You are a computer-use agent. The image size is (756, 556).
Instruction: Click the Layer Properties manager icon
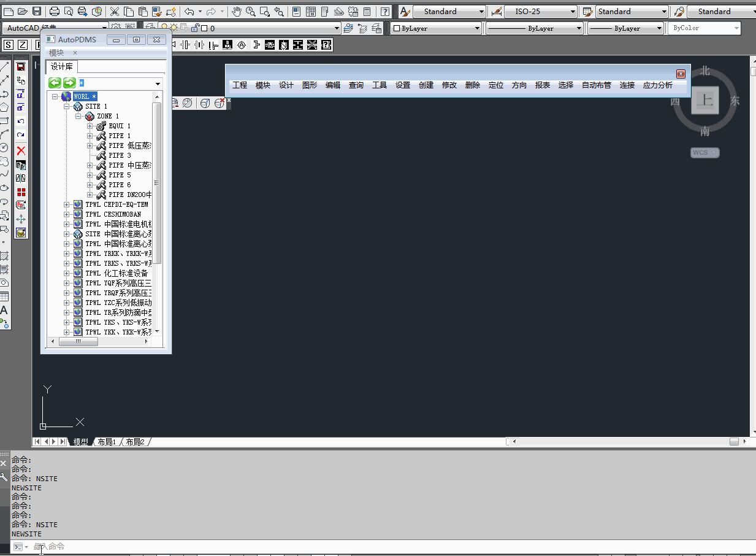(x=151, y=28)
